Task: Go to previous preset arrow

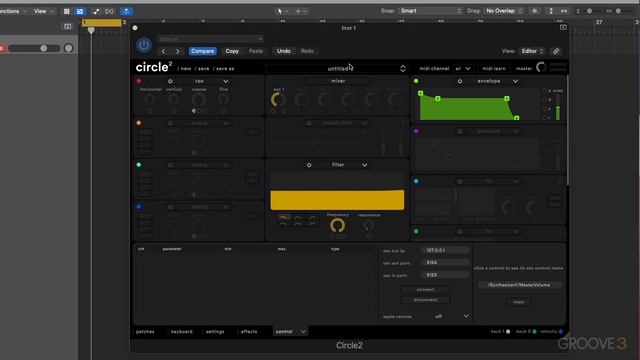Action: tap(164, 51)
